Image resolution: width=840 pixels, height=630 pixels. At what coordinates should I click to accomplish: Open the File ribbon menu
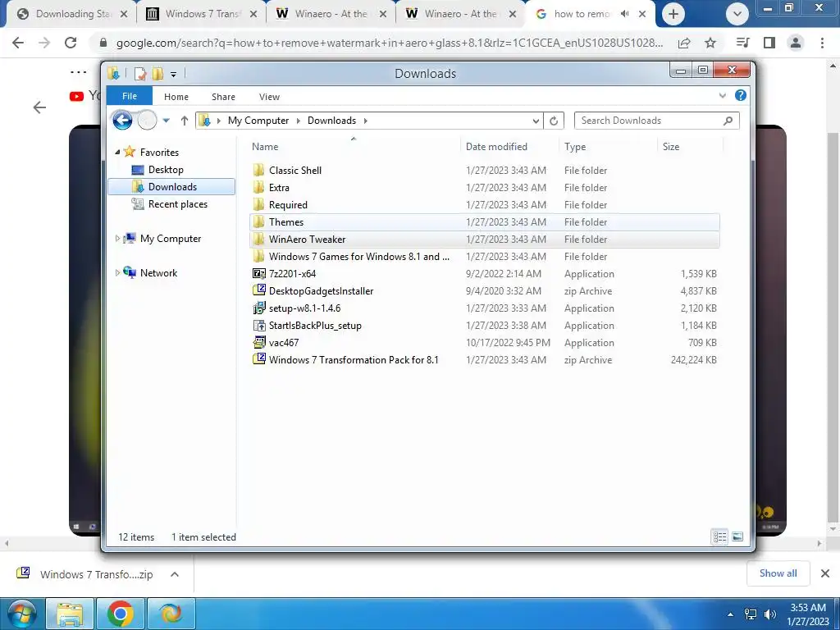[130, 96]
